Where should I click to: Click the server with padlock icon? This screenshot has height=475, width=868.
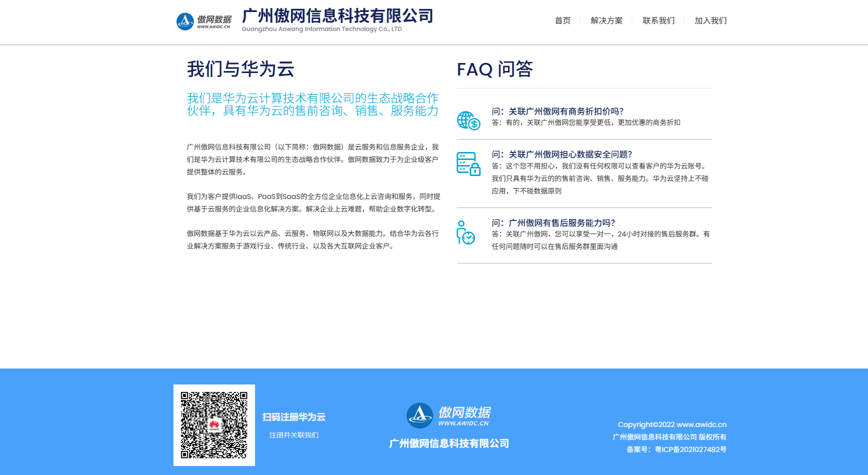[x=468, y=164]
